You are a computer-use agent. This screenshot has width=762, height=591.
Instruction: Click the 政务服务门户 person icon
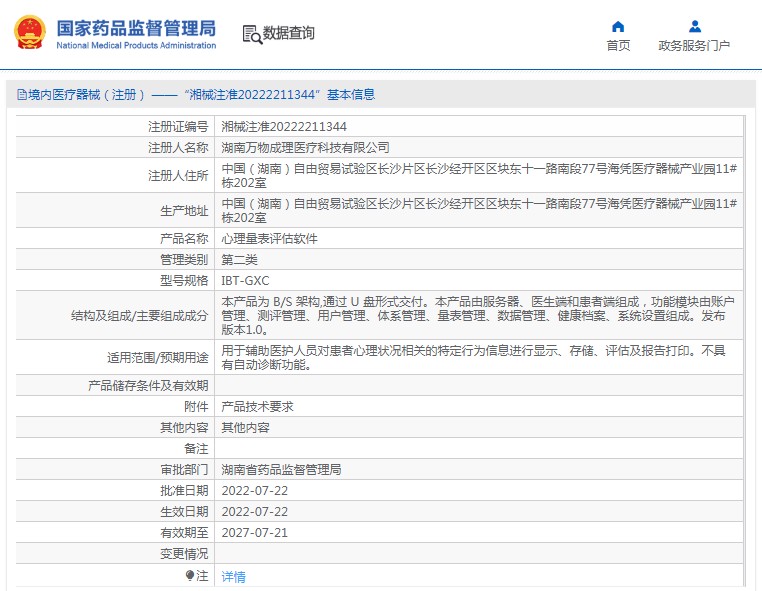tap(694, 26)
